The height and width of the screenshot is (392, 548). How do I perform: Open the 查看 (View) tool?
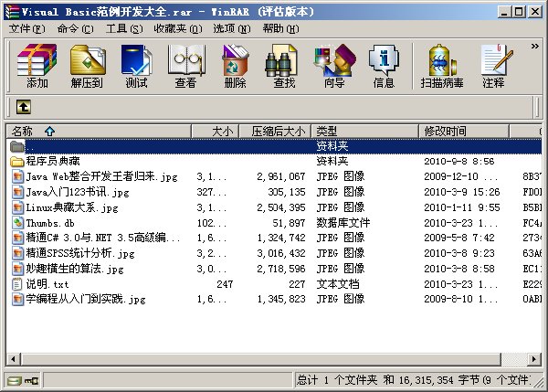click(x=185, y=66)
